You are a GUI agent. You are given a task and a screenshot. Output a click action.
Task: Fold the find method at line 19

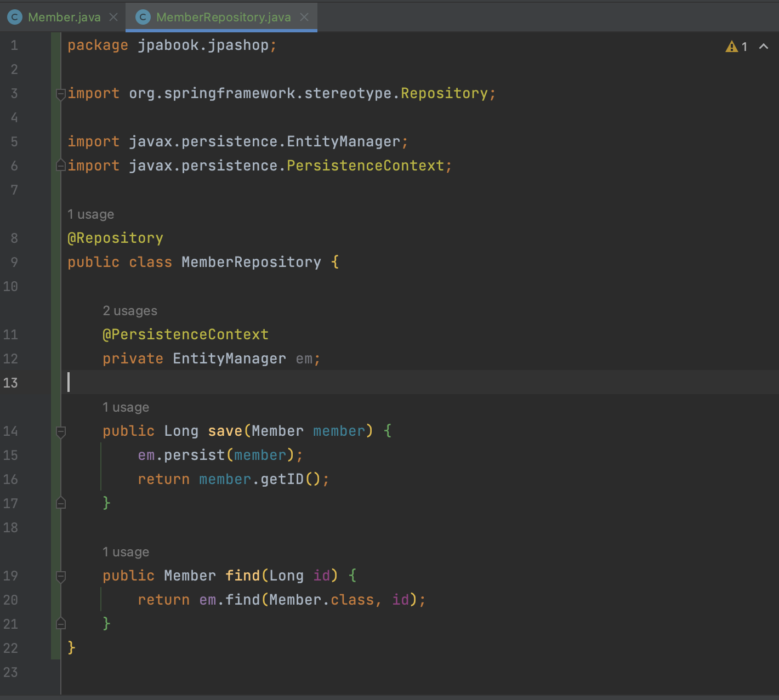61,576
